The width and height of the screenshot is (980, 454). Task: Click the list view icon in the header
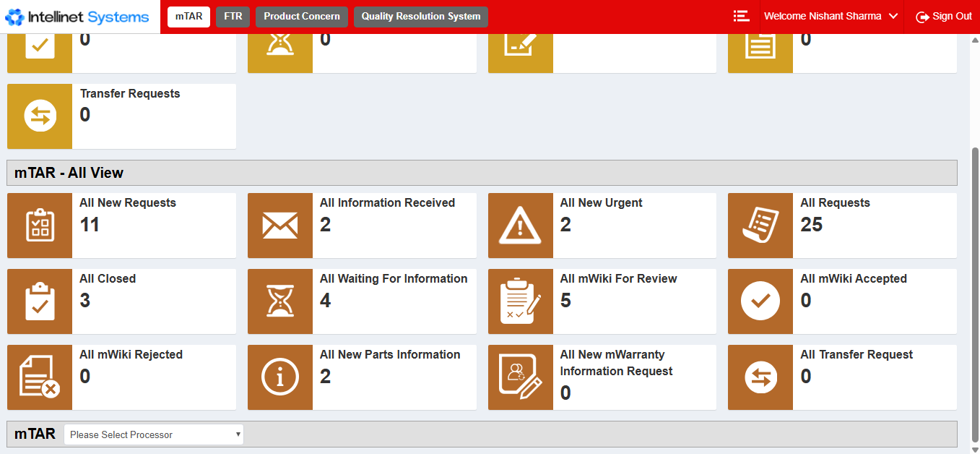pyautogui.click(x=741, y=16)
